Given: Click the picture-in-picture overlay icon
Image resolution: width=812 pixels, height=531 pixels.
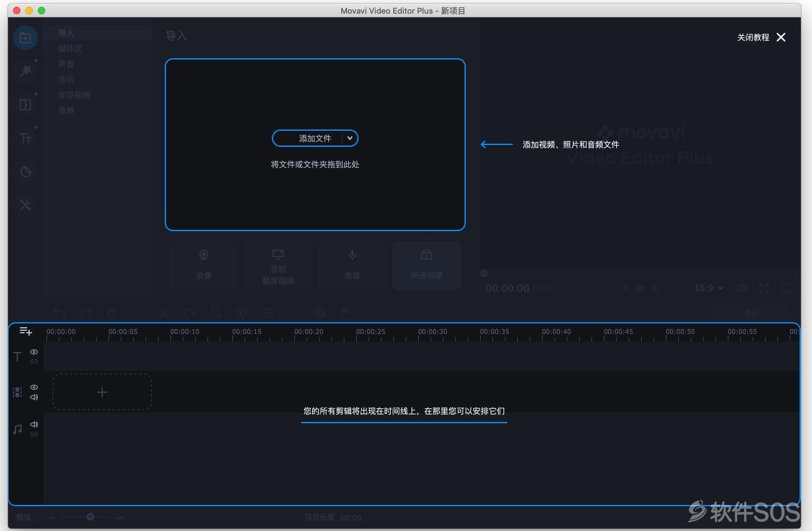Looking at the screenshot, I should (x=320, y=313).
